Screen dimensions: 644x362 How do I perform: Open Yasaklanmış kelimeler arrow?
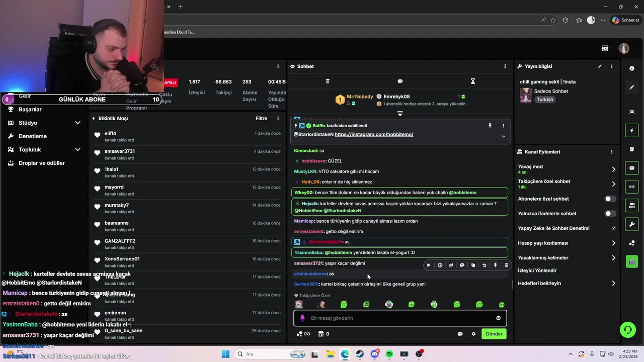tap(613, 258)
